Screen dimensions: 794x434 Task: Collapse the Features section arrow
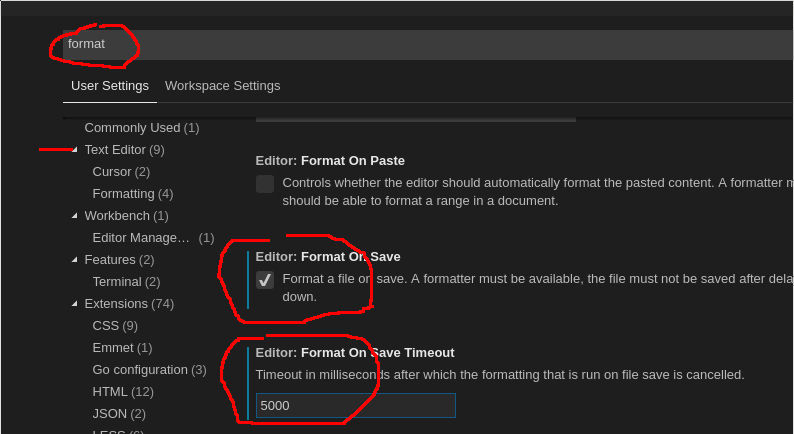coord(75,260)
